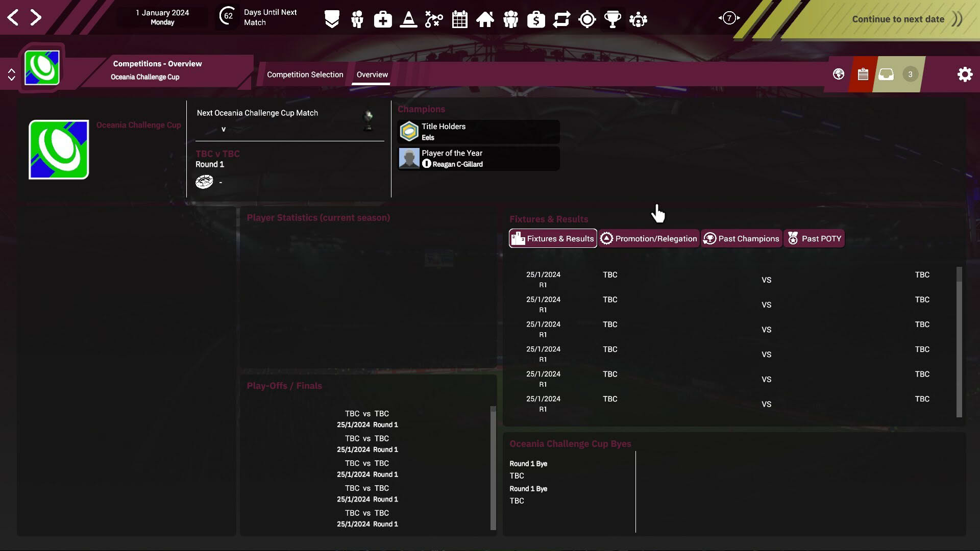Open the training cone icon

tap(408, 19)
